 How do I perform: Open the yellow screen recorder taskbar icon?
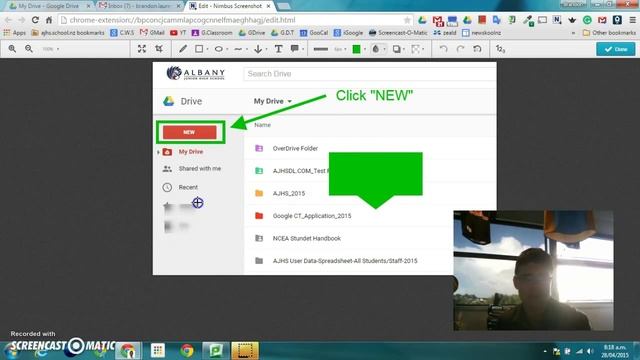pyautogui.click(x=245, y=350)
